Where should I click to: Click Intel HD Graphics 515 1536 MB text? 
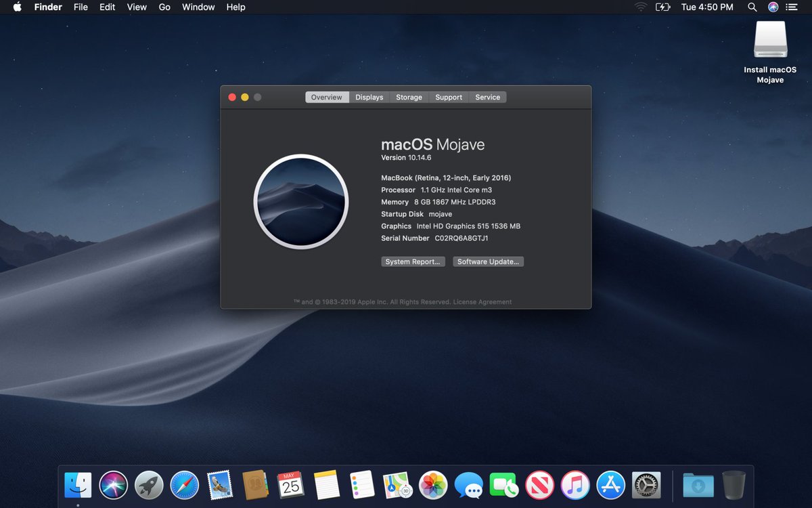[x=468, y=226]
